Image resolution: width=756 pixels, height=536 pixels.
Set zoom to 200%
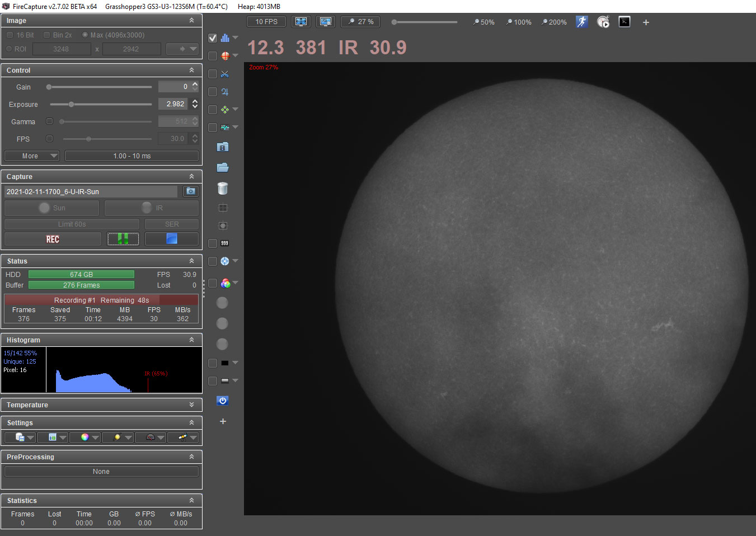click(553, 22)
